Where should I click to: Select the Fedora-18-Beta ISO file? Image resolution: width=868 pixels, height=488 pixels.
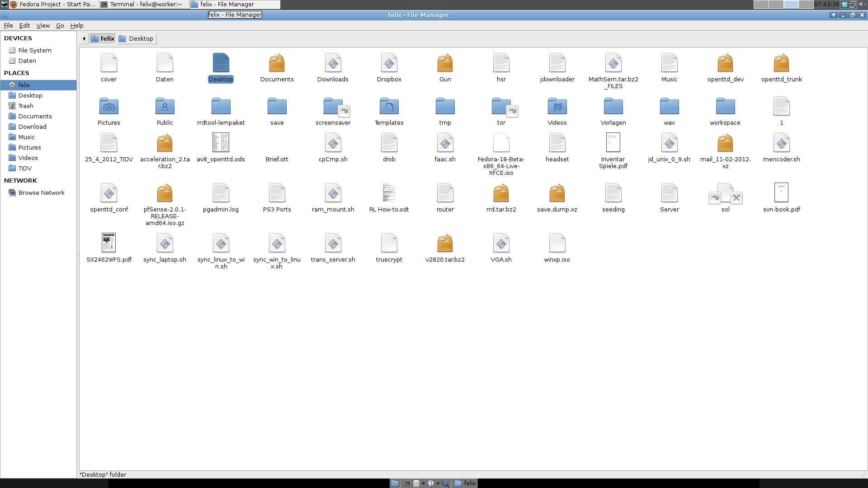click(501, 144)
